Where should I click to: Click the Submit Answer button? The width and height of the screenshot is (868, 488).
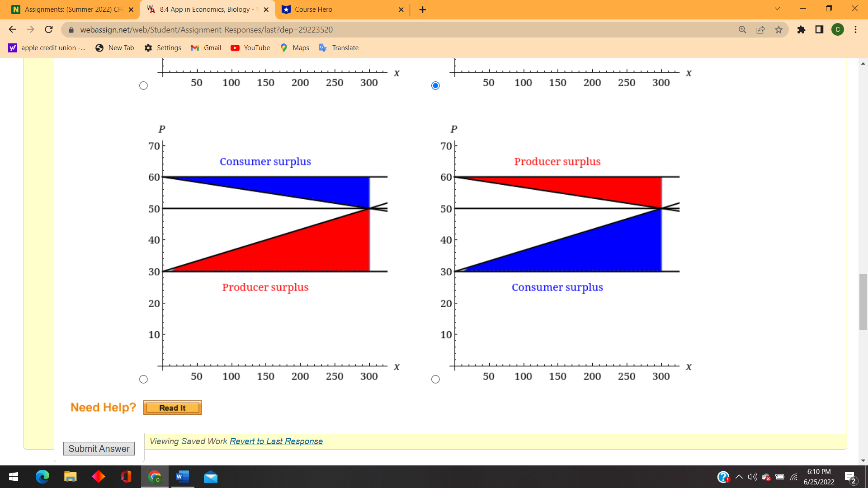99,449
